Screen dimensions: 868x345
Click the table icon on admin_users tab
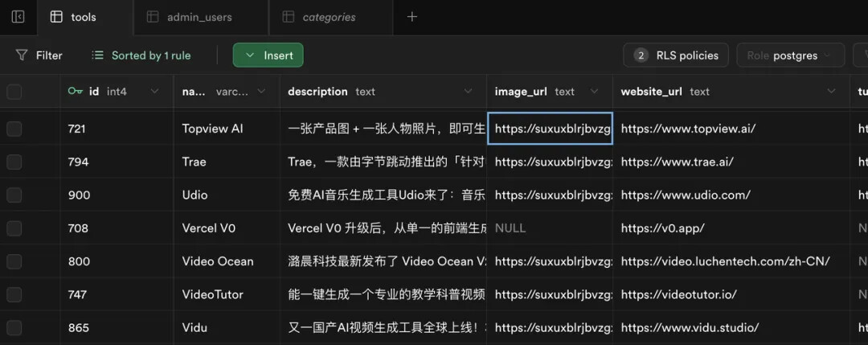click(153, 17)
